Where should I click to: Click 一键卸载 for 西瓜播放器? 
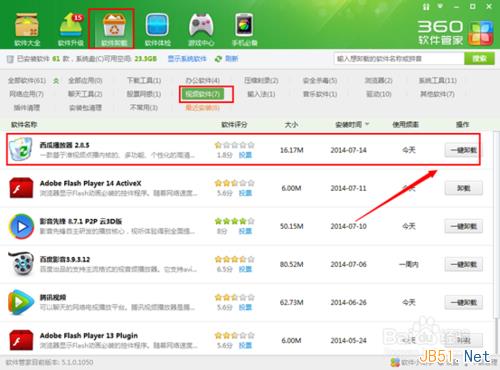(463, 150)
